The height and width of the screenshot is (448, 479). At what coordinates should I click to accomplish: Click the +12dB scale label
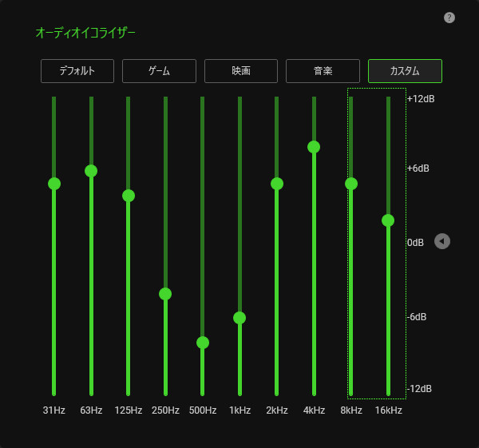pos(421,99)
